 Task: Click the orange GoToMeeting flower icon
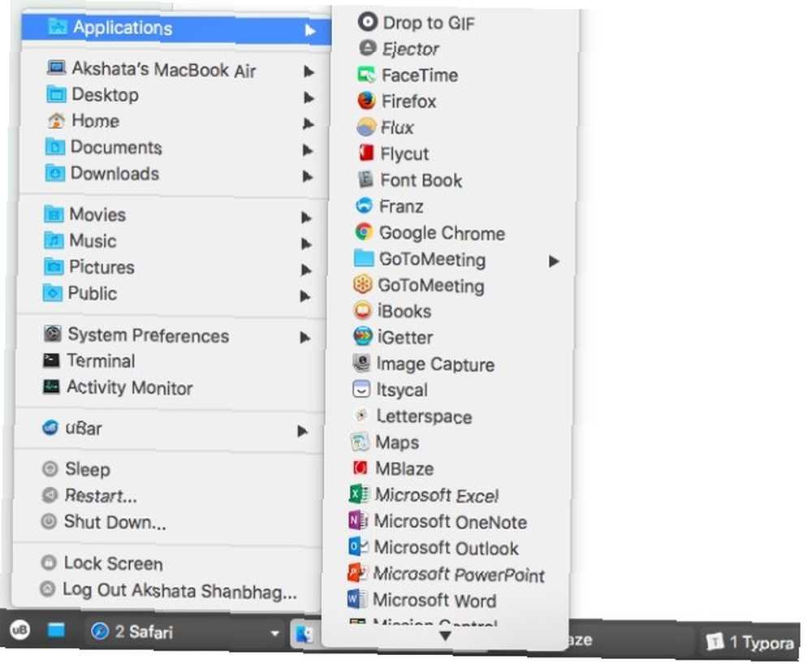click(362, 284)
